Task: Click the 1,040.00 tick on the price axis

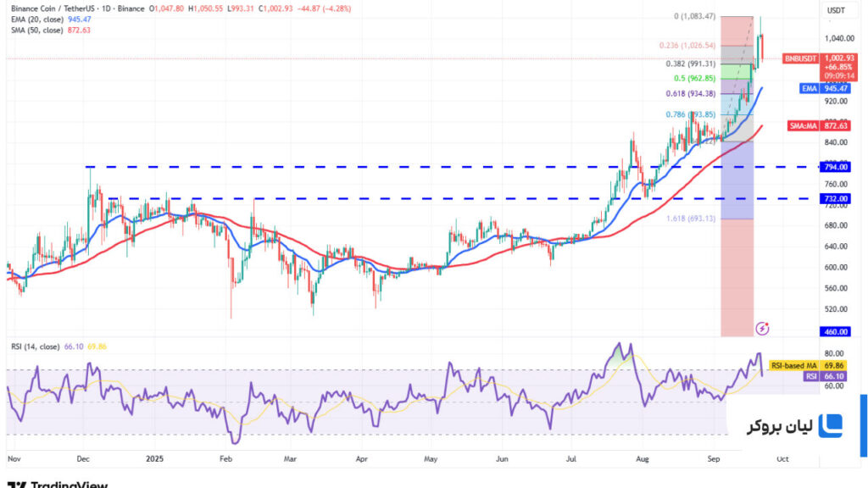Action: point(839,39)
